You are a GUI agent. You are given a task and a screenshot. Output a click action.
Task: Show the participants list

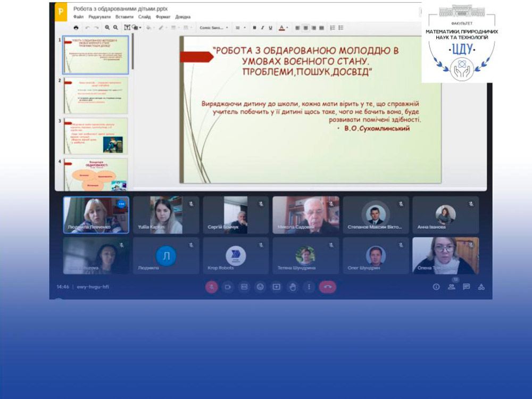pos(452,287)
